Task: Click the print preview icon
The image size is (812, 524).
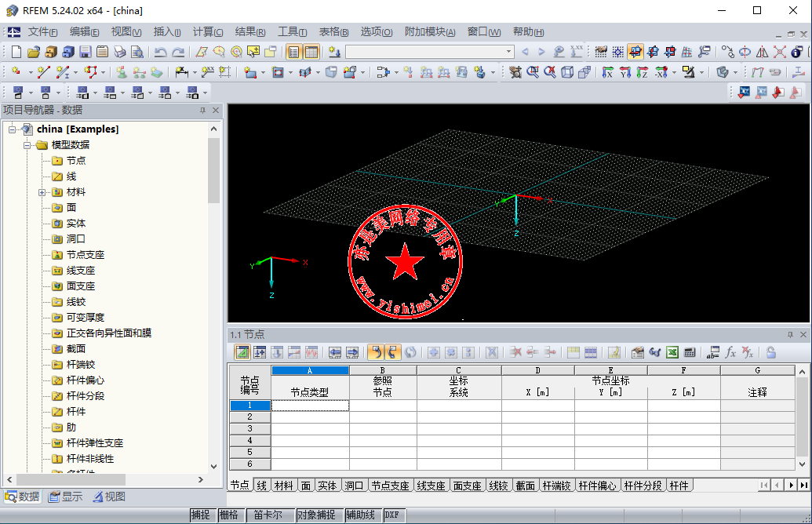Action: pos(137,52)
